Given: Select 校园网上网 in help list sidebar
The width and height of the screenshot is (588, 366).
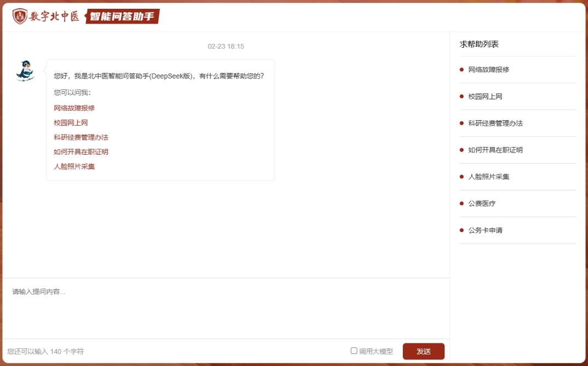Looking at the screenshot, I should click(485, 97).
